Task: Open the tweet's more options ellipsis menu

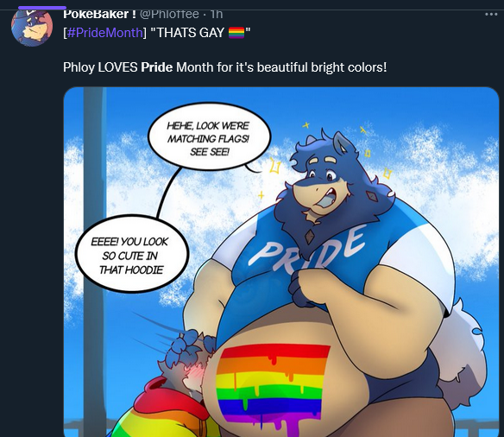Action: click(491, 15)
